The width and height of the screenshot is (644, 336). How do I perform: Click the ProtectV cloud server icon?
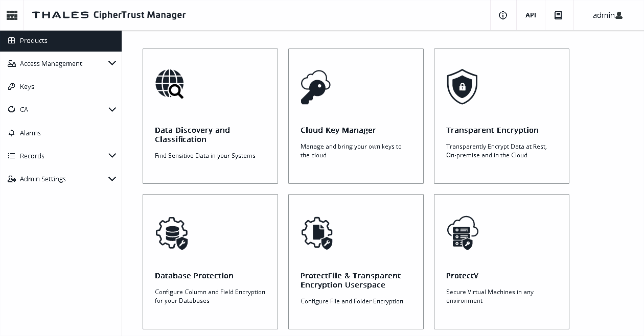point(462,232)
